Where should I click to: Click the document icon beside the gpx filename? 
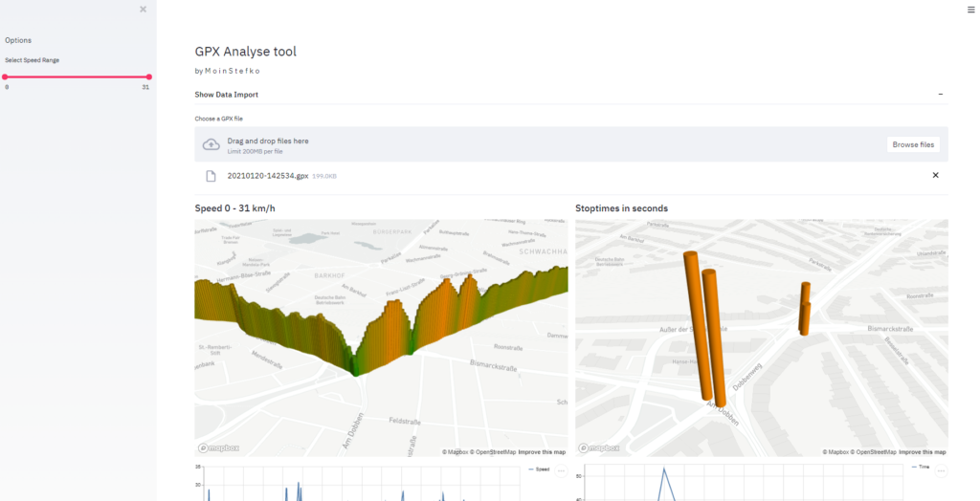[212, 176]
